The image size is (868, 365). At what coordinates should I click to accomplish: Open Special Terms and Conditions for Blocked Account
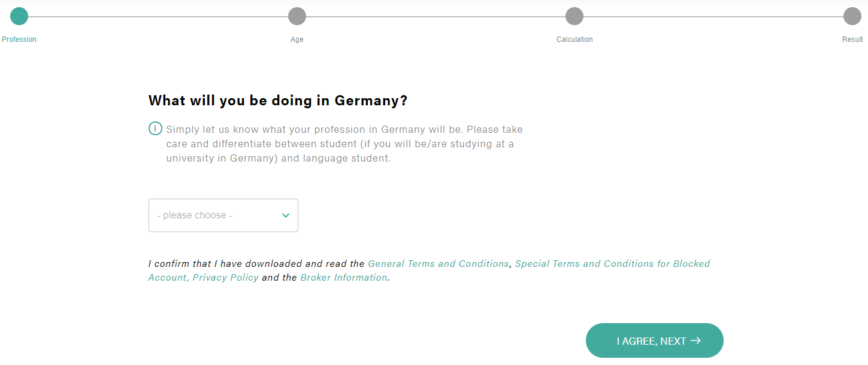[x=429, y=270]
